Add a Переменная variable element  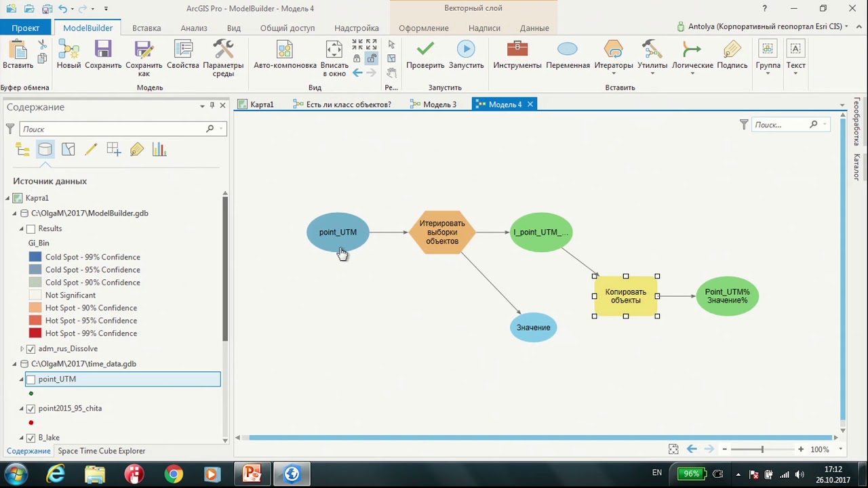click(x=568, y=54)
